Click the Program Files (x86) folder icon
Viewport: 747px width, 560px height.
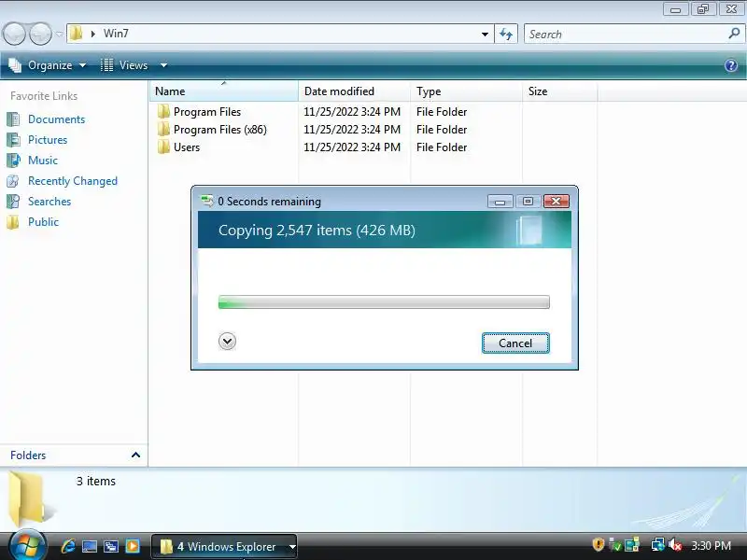tap(163, 129)
